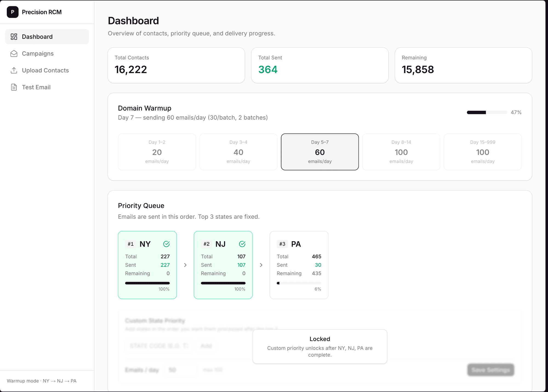Click the Test Email document icon

[14, 87]
